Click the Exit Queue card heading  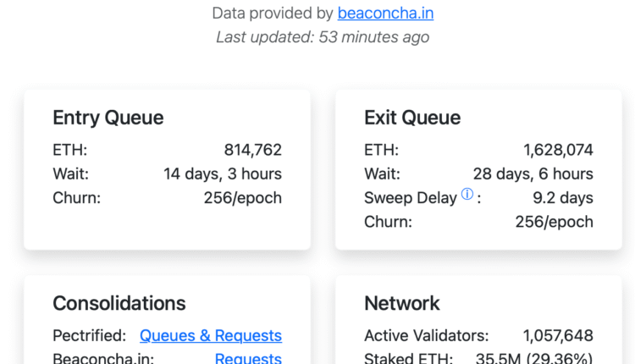pos(412,118)
